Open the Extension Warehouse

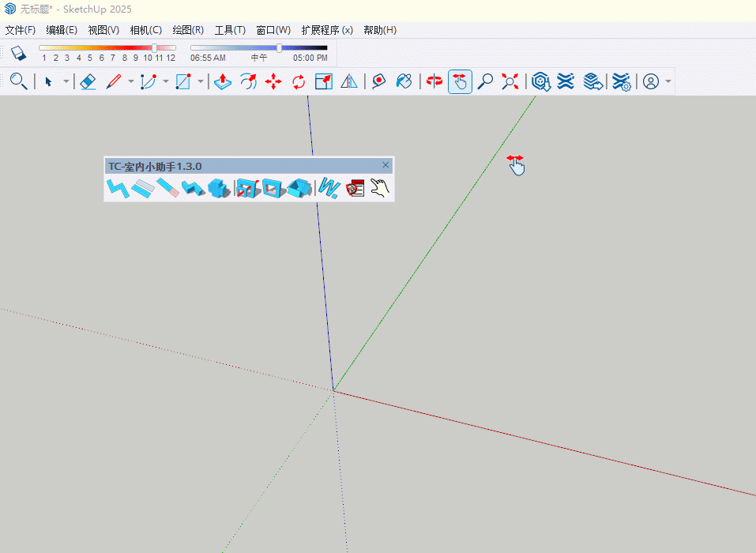pos(566,81)
